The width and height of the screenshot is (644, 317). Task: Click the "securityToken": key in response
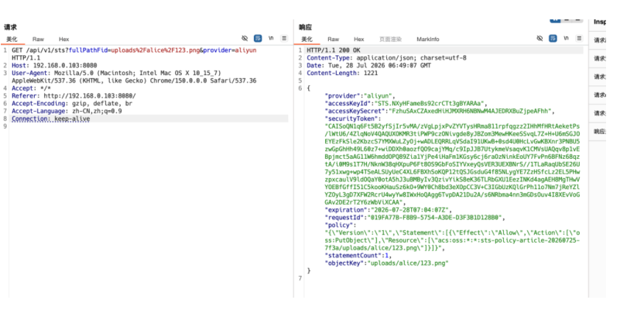(353, 119)
